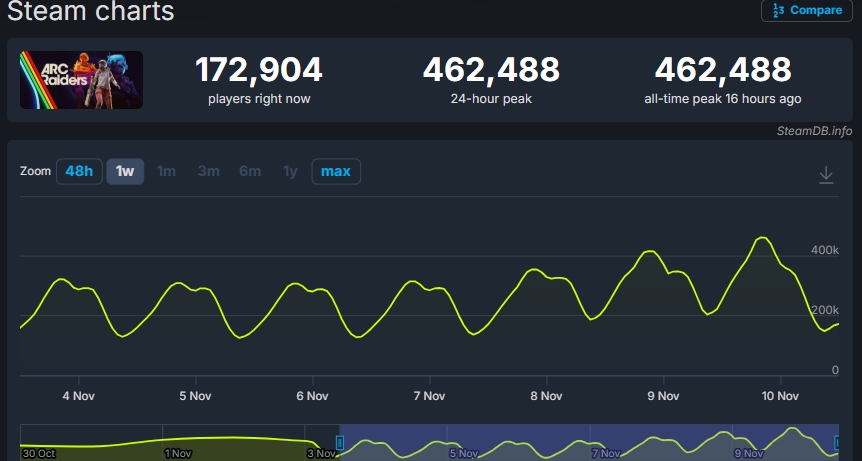The height and width of the screenshot is (461, 862).
Task: Choose the 1m zoom option
Action: (167, 171)
